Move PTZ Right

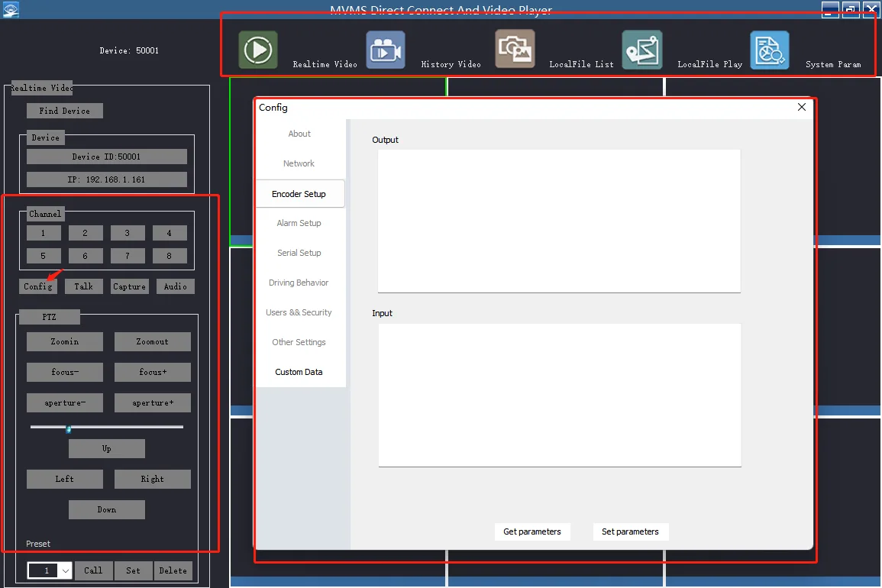click(x=153, y=479)
